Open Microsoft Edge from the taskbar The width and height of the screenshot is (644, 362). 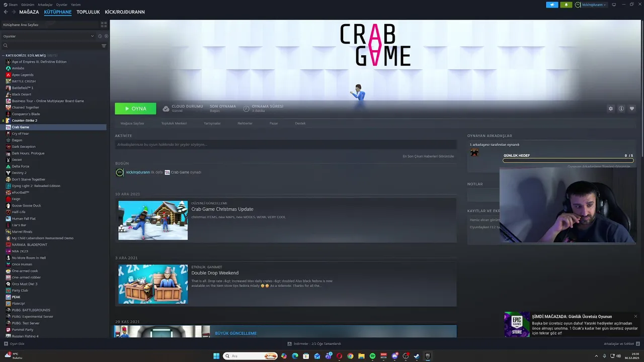[295, 356]
